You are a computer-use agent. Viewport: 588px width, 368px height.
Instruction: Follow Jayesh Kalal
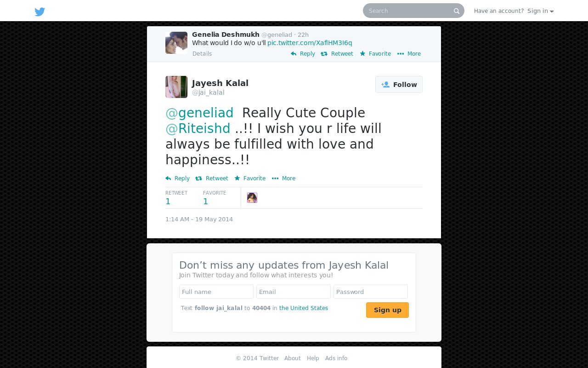point(399,85)
